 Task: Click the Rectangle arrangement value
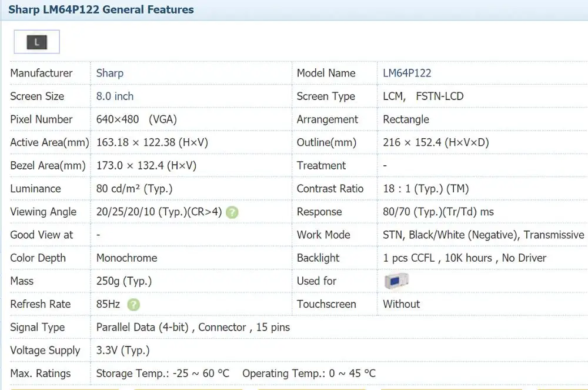click(x=406, y=119)
